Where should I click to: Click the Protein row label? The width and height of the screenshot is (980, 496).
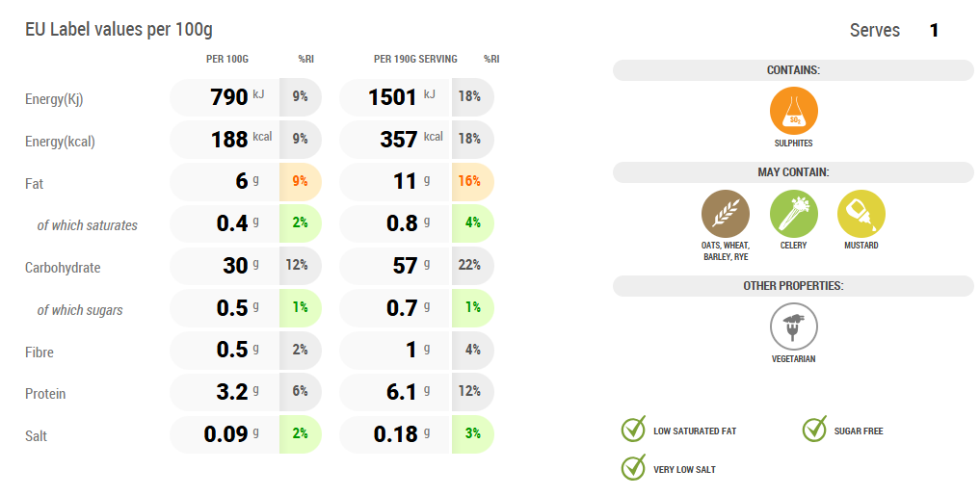pos(47,394)
